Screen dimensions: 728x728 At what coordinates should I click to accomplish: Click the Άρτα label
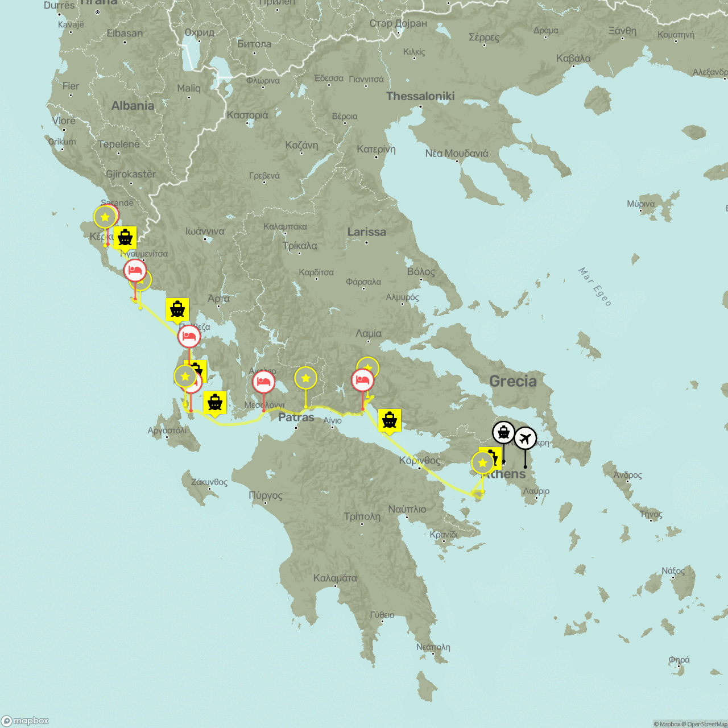point(219,298)
